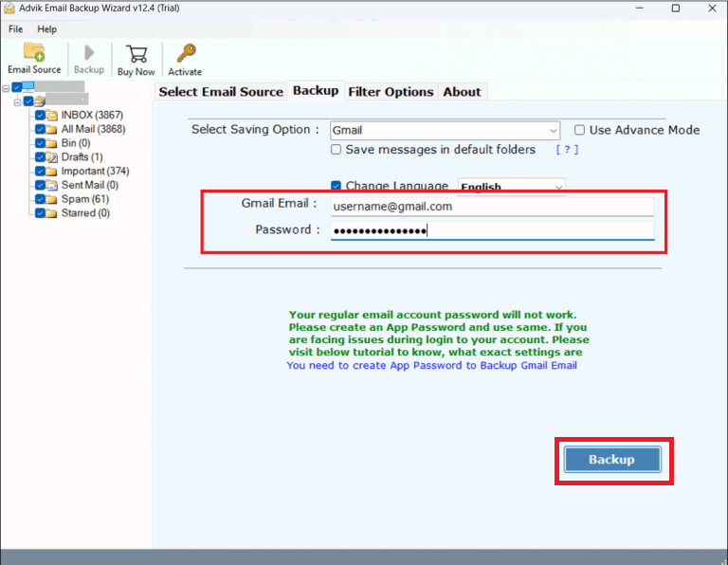
Task: Open the File menu
Action: tap(15, 29)
